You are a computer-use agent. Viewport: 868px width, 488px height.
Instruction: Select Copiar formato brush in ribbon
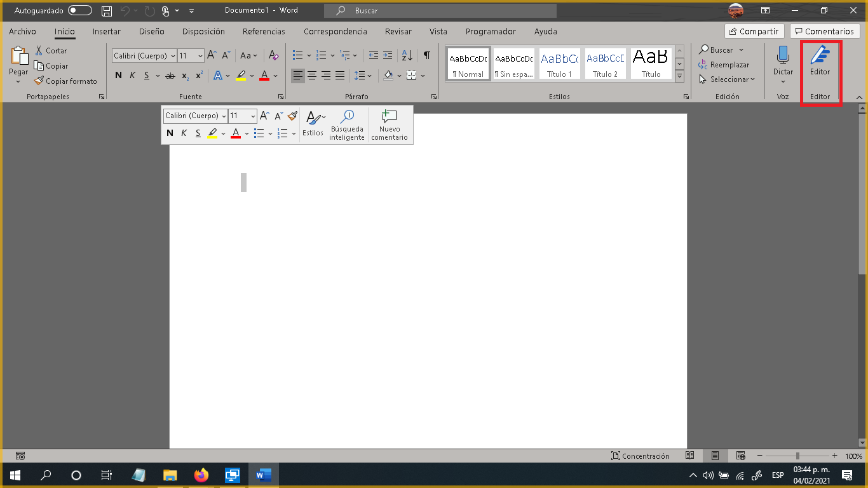65,81
